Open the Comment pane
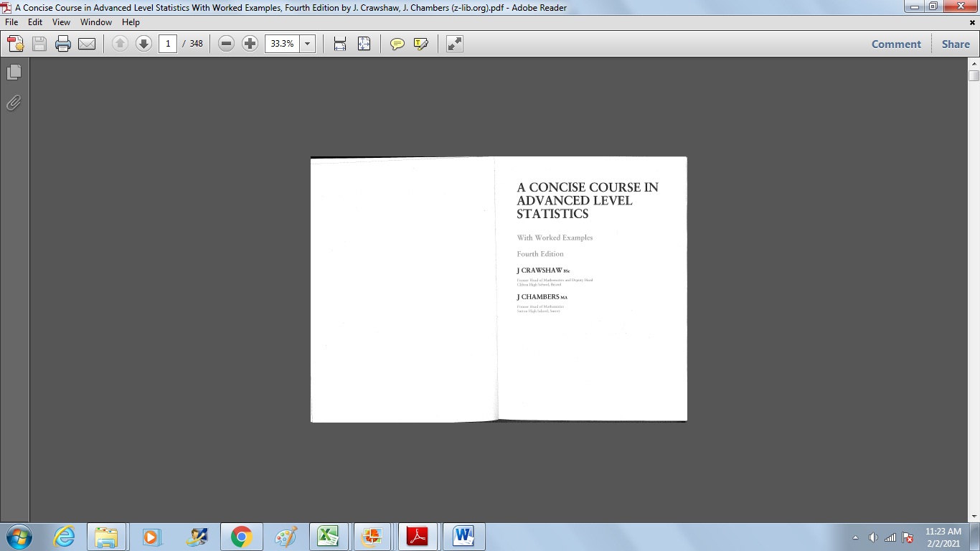 click(x=895, y=44)
